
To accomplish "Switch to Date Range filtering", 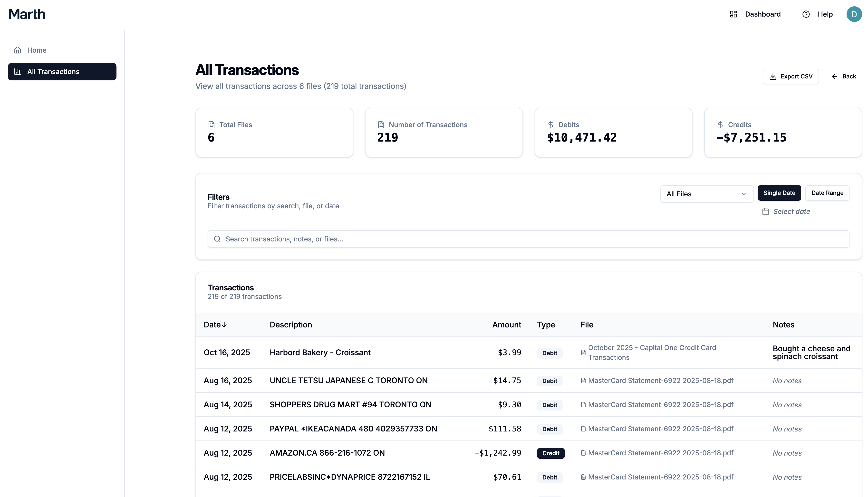I will (x=827, y=193).
